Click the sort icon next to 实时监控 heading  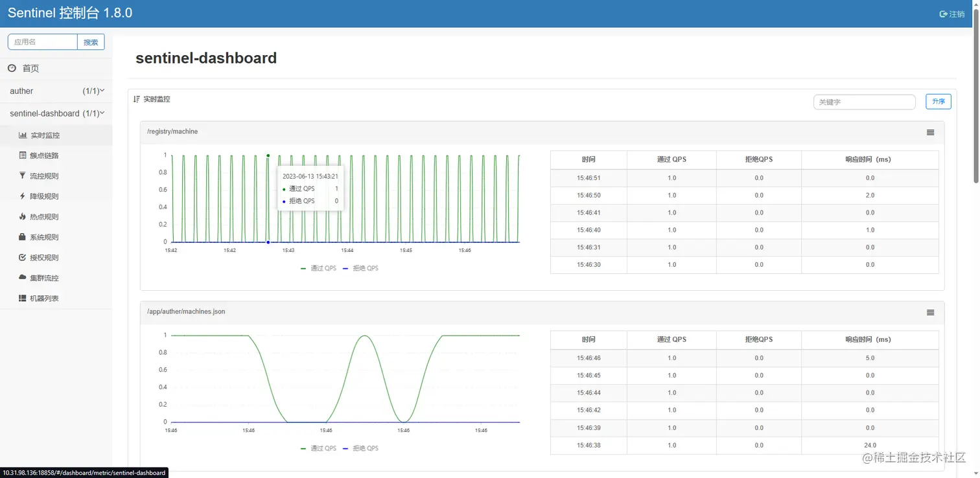(136, 99)
